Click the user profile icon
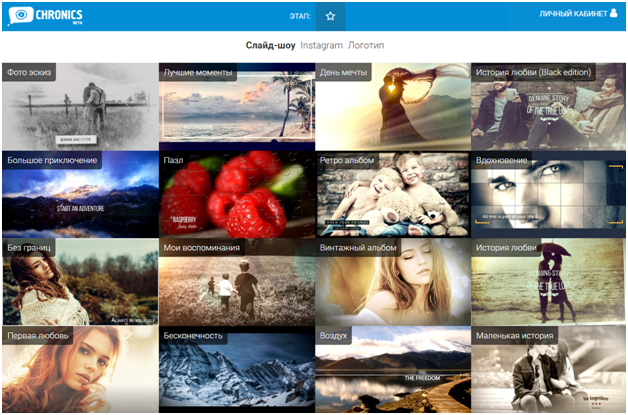The width and height of the screenshot is (628, 415). (x=614, y=13)
